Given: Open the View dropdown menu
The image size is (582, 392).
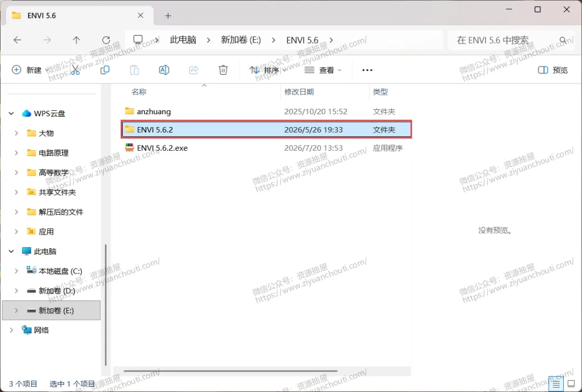Looking at the screenshot, I should 323,70.
